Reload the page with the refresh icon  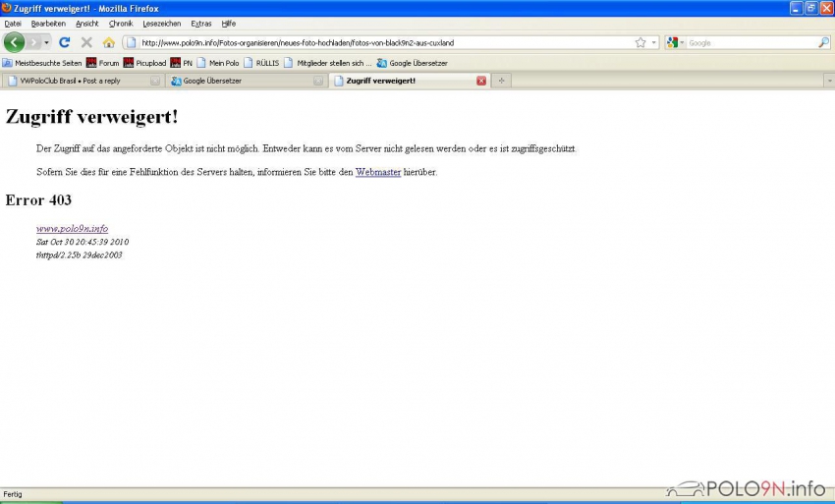tap(65, 42)
